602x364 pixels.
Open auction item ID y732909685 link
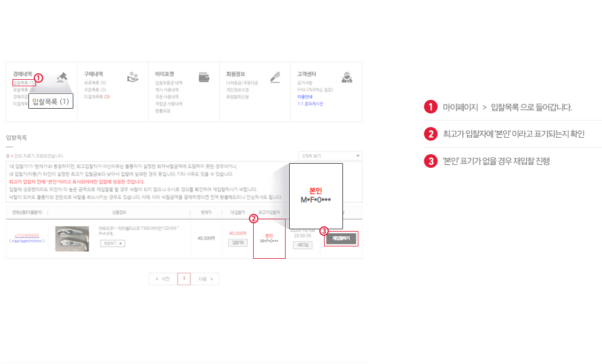[27, 235]
